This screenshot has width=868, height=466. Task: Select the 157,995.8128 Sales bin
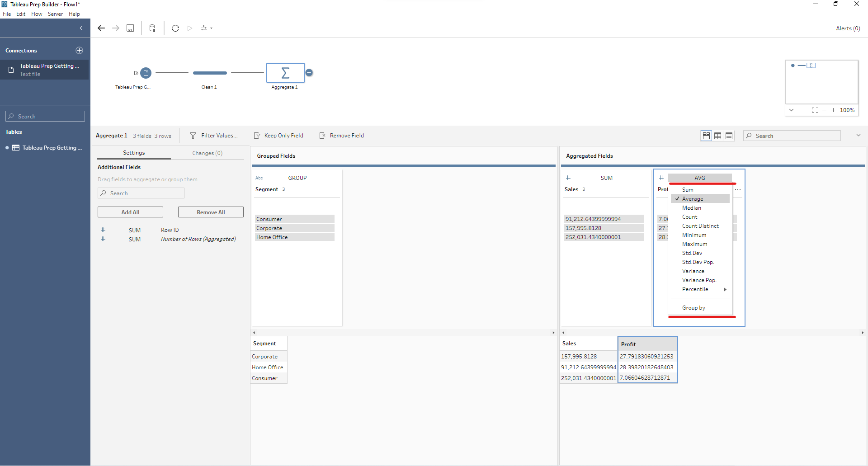(604, 228)
